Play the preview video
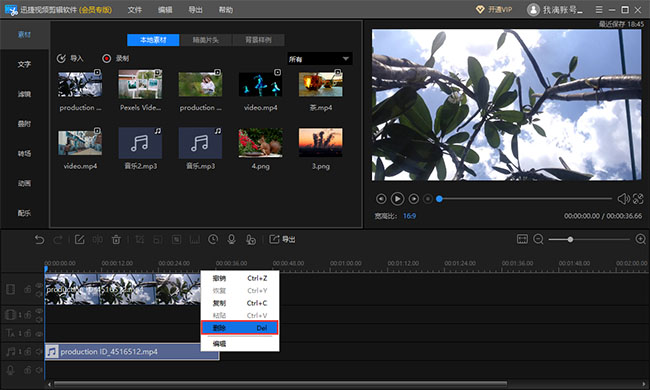The width and height of the screenshot is (650, 390). click(x=397, y=199)
